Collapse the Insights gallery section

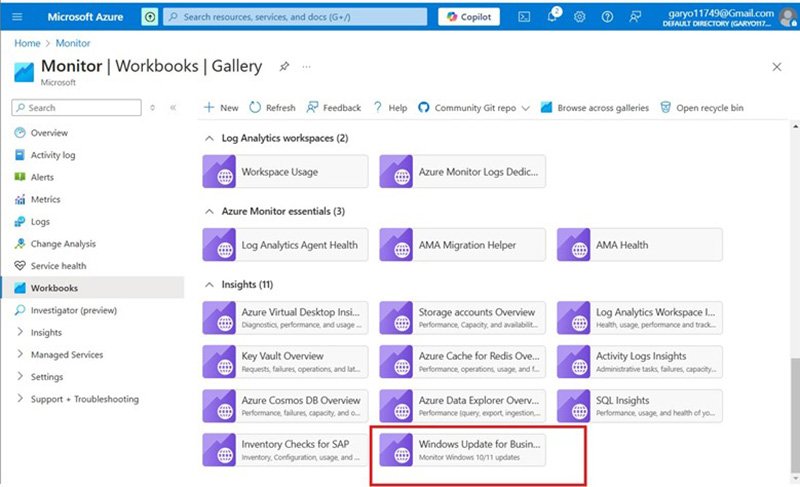(x=209, y=284)
